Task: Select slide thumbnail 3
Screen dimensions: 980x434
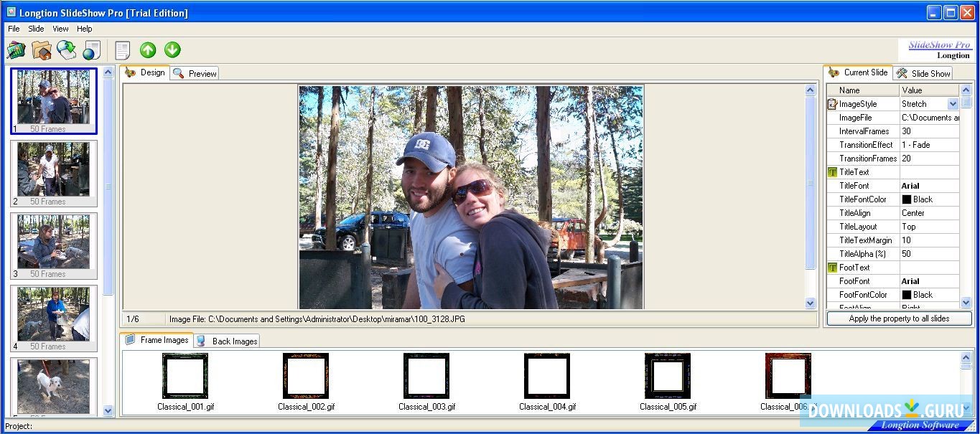Action: coord(54,246)
